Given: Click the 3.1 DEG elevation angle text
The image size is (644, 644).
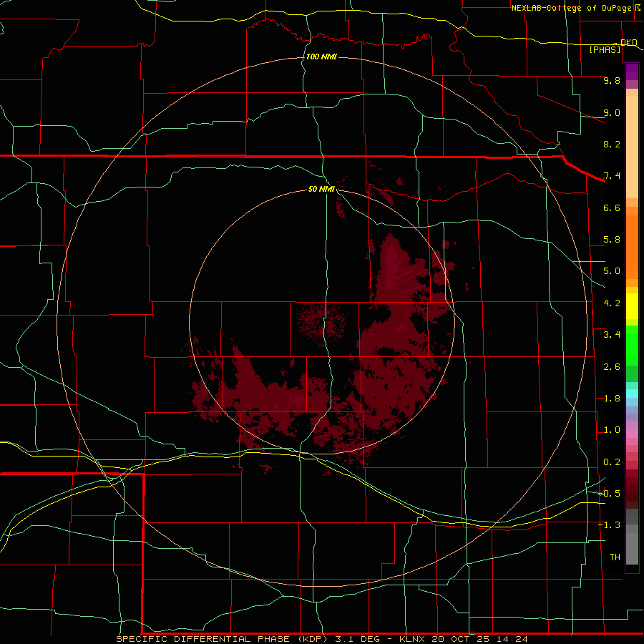Looking at the screenshot, I should 360,639.
